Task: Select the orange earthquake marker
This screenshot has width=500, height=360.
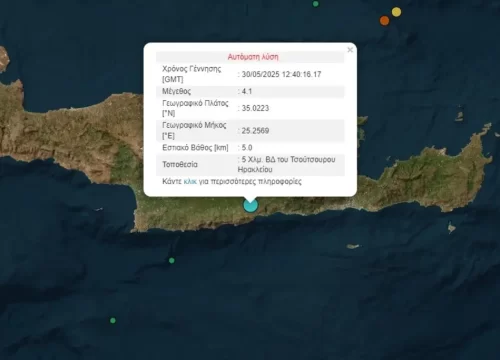Action: click(384, 21)
